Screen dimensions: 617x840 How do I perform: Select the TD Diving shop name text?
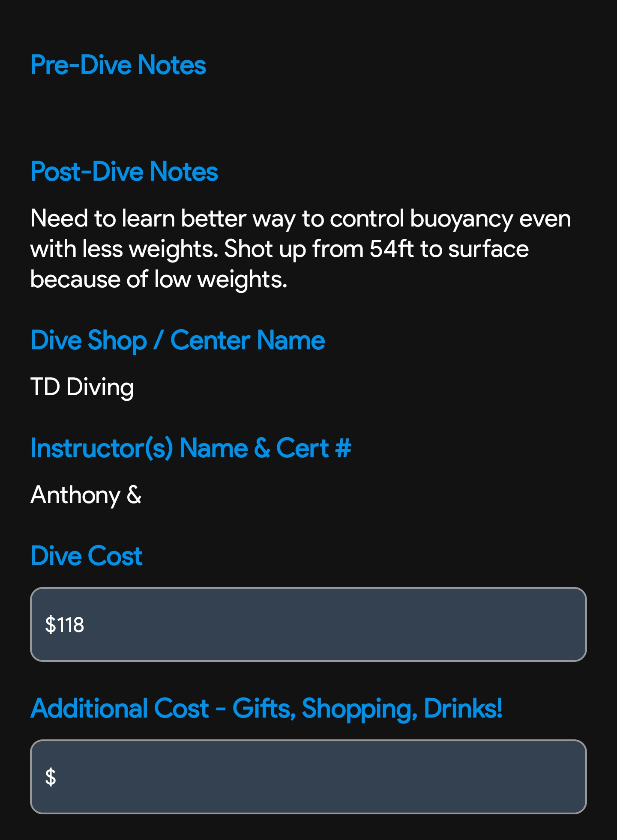[81, 387]
